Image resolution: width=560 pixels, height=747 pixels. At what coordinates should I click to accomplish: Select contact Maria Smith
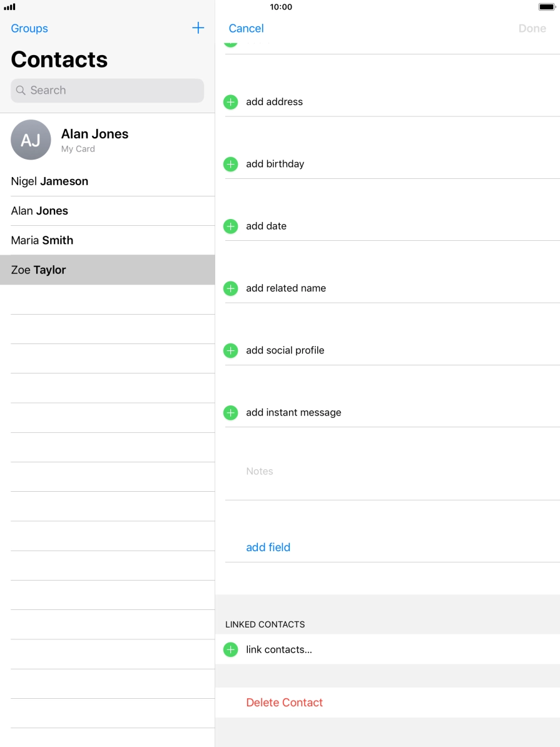41,240
